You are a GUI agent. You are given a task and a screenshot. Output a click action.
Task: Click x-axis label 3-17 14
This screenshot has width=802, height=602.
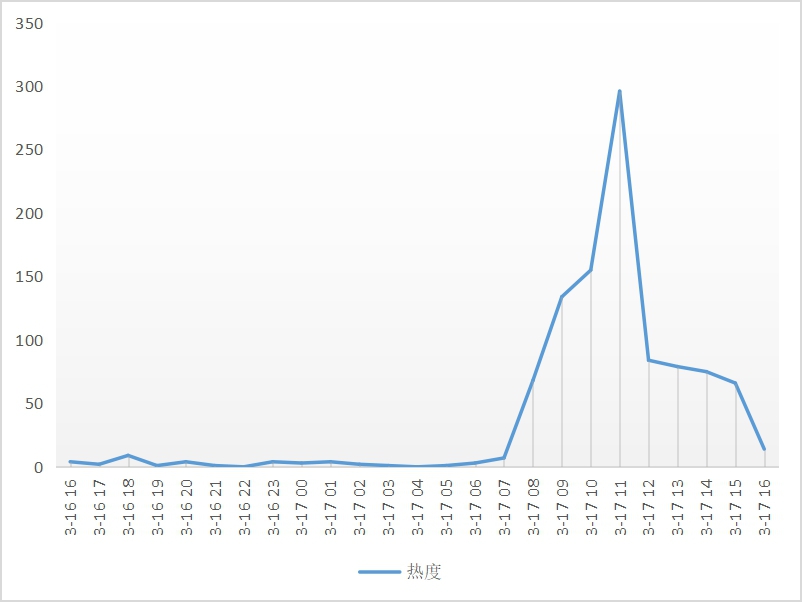pos(707,507)
